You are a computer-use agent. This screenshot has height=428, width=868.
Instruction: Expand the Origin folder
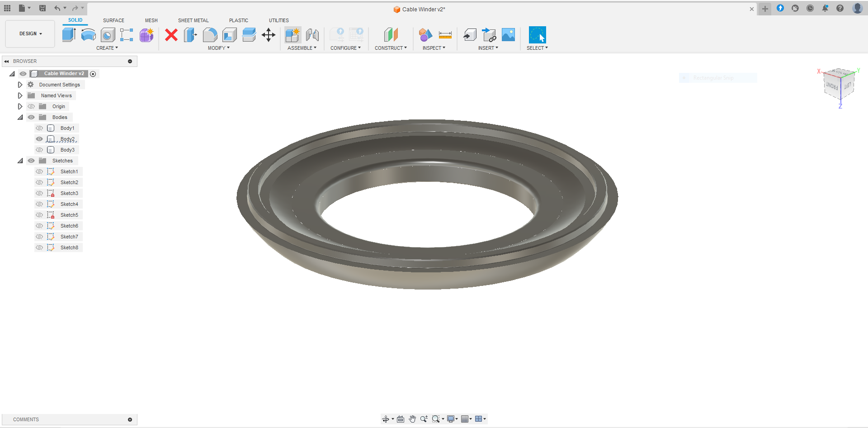[20, 106]
